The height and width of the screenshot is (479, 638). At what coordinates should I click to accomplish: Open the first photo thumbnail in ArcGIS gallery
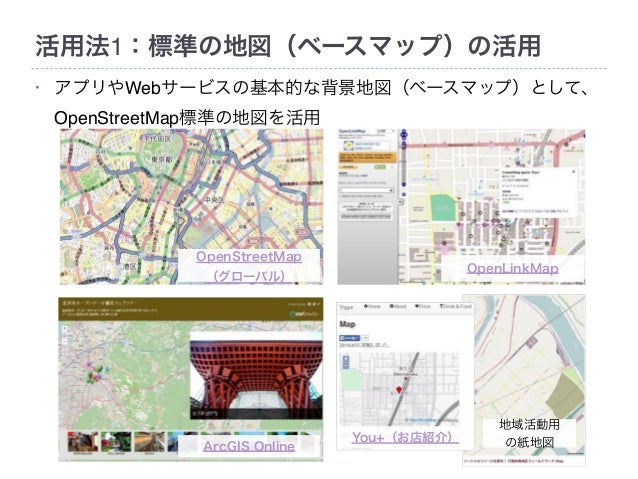click(x=83, y=442)
